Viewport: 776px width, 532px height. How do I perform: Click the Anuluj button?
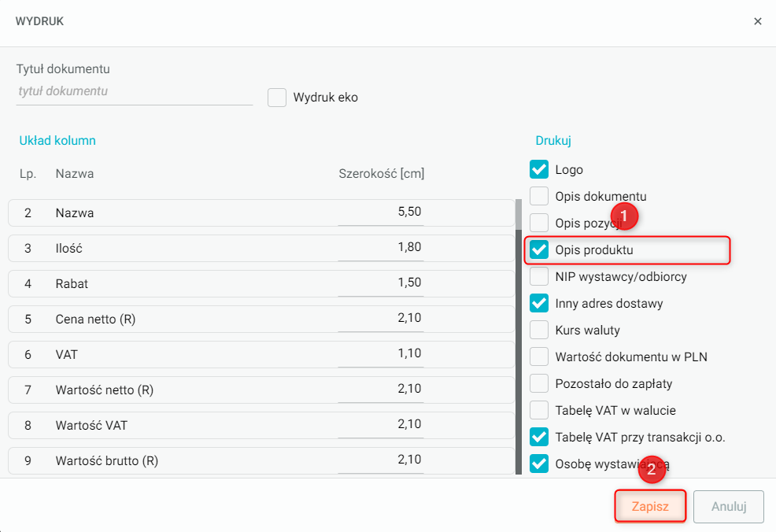tap(728, 507)
